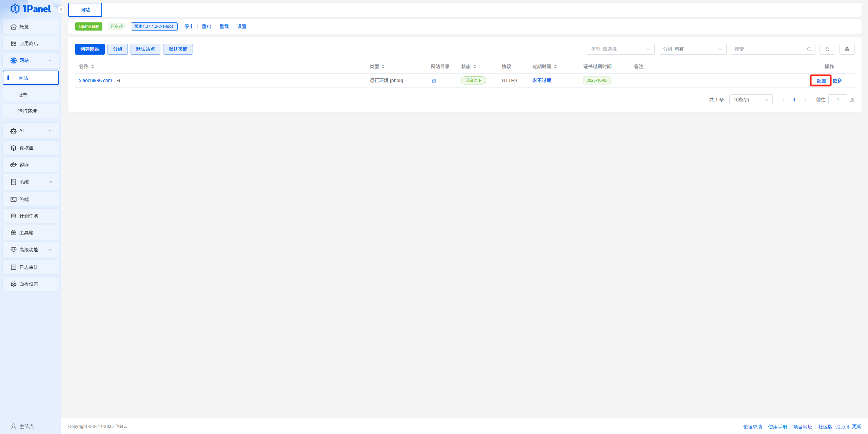Open the 分组 所有 filter dropdown

coord(692,49)
